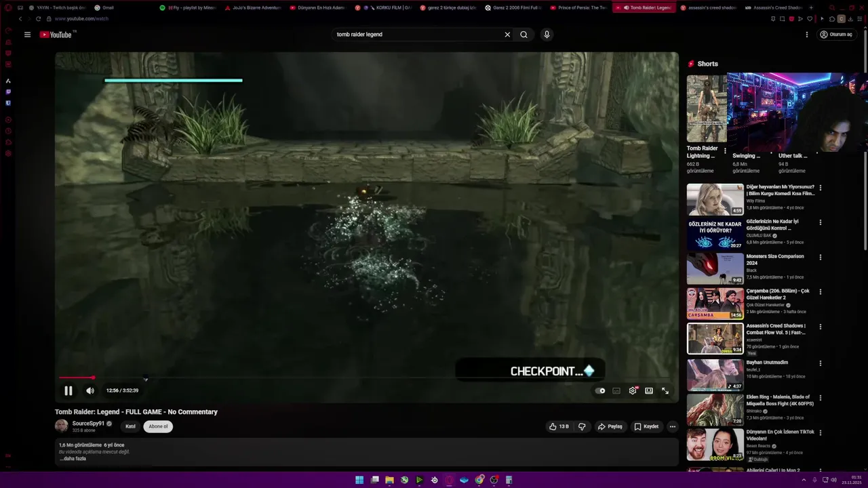The image size is (868, 488).
Task: Show hidden system tray icons chevron
Action: 802,480
